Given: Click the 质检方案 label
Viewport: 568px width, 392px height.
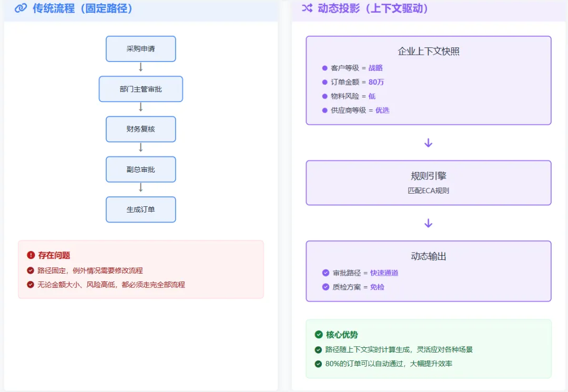Looking at the screenshot, I should [347, 287].
